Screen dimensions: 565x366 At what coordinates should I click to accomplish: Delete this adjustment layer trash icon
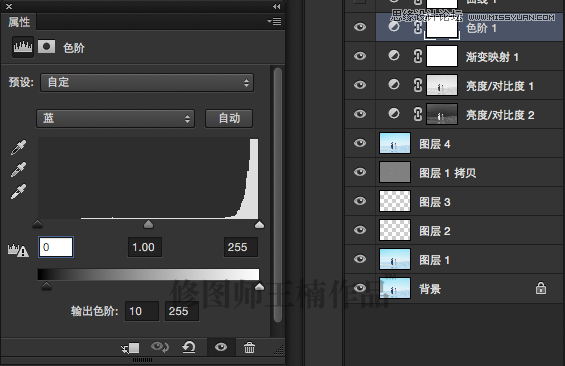(x=249, y=348)
